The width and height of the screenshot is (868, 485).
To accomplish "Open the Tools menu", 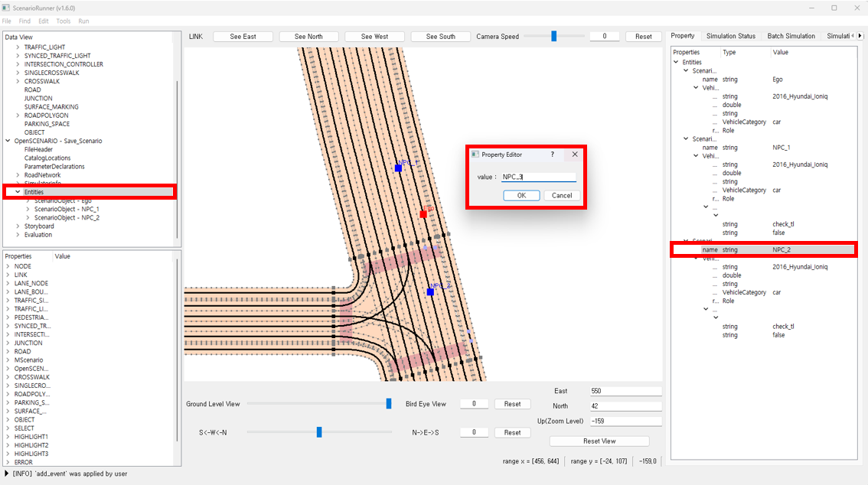I will point(64,21).
